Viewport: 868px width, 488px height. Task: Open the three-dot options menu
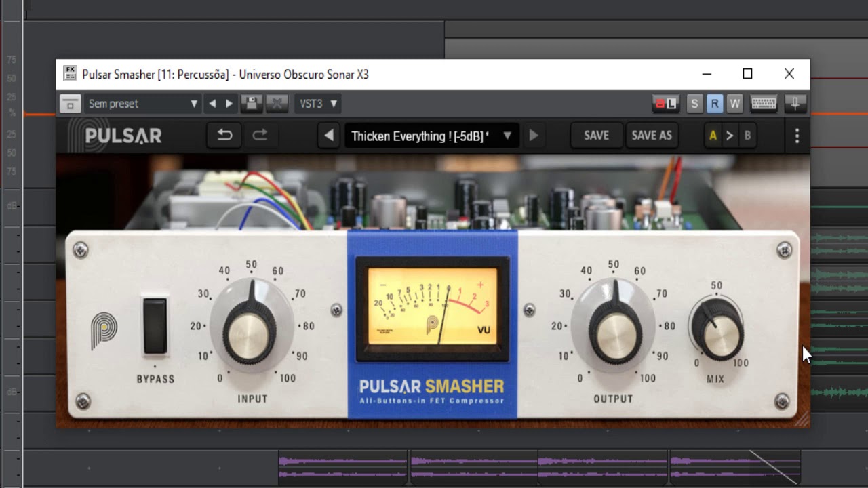click(797, 136)
